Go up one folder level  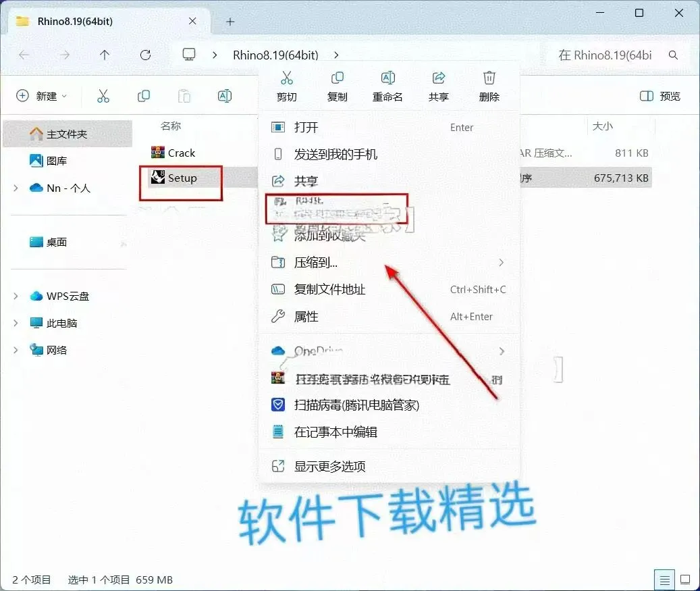[x=105, y=55]
